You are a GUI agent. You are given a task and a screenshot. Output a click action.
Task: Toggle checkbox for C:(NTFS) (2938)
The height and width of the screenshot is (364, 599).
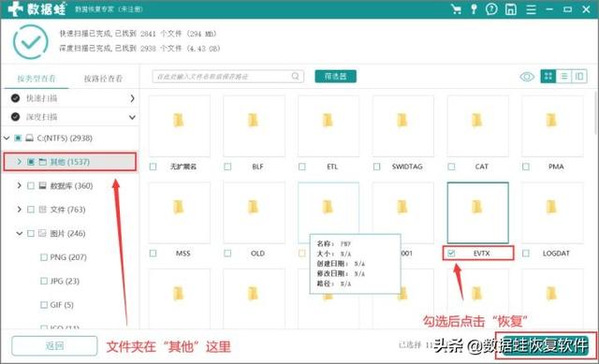(x=18, y=138)
